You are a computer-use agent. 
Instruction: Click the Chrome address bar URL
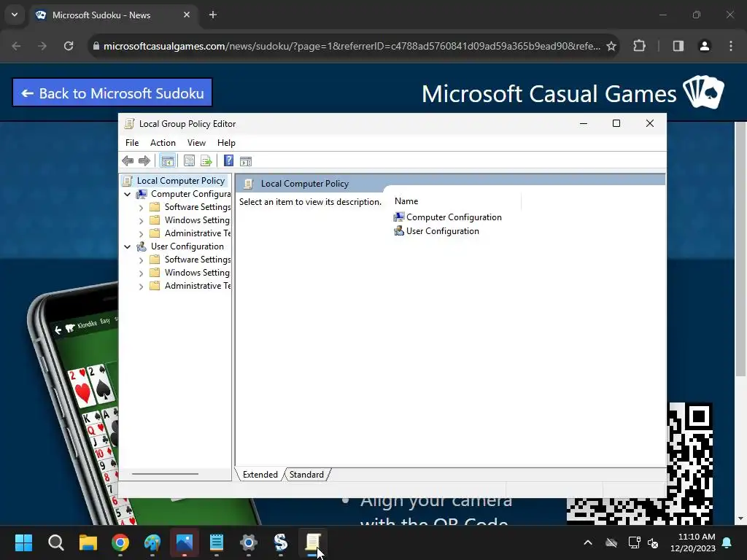352,46
